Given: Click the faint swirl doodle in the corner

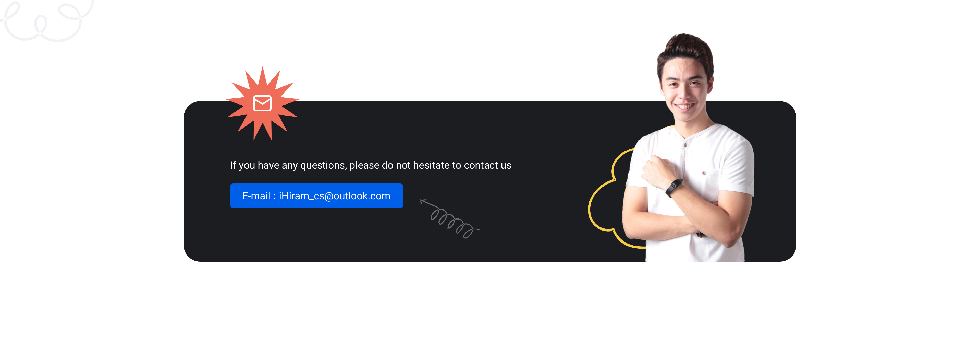Looking at the screenshot, I should (46, 21).
